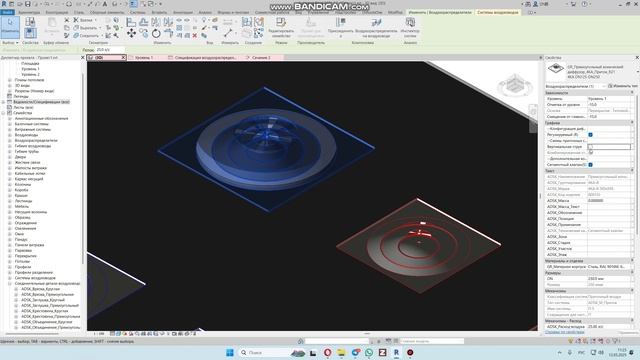Open WhatsApp from the taskbar
The image size is (640, 360).
(x=369, y=352)
